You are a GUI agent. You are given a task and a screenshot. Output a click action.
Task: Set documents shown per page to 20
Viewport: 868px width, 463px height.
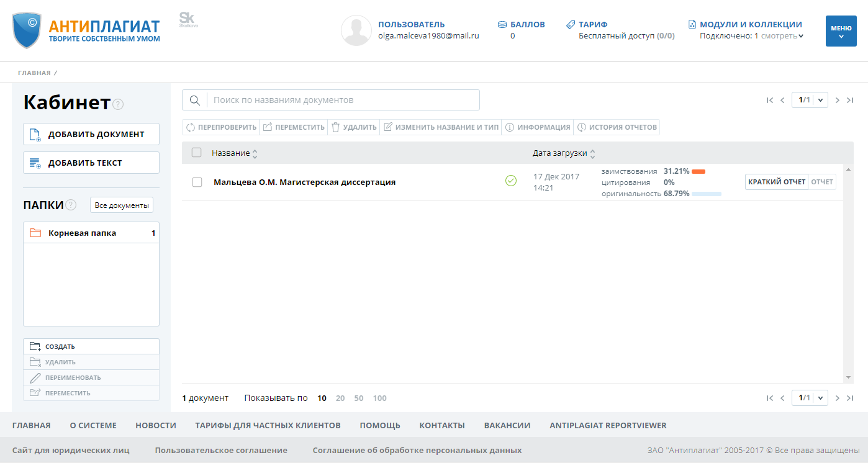click(340, 398)
